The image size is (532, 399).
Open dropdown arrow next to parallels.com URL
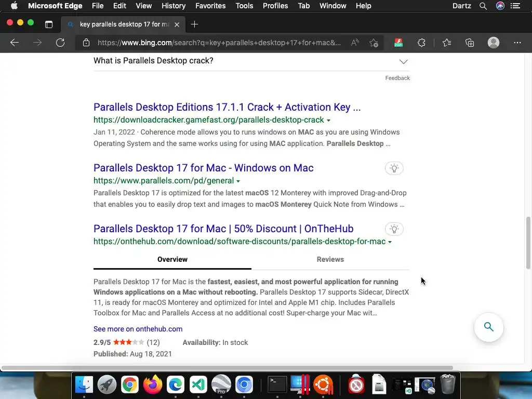coord(238,181)
